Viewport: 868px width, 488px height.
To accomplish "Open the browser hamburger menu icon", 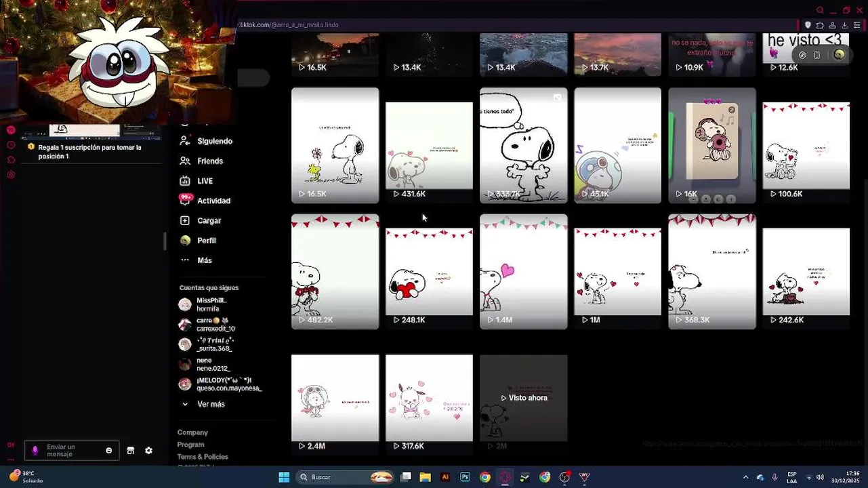I will coord(856,25).
